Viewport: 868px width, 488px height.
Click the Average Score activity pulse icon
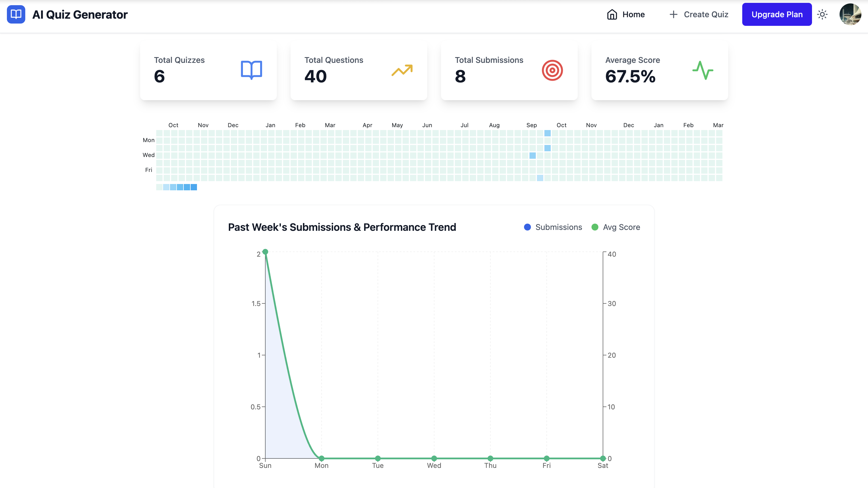coord(703,70)
